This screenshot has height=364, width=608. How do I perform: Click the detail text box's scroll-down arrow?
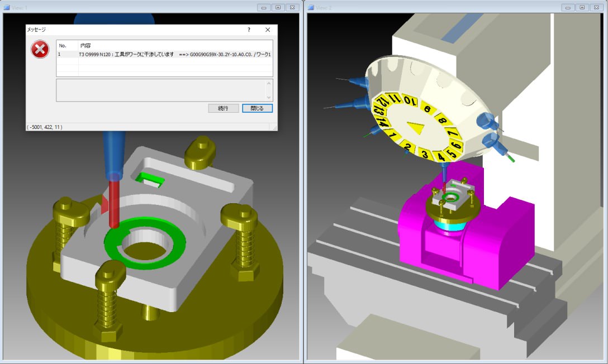269,97
